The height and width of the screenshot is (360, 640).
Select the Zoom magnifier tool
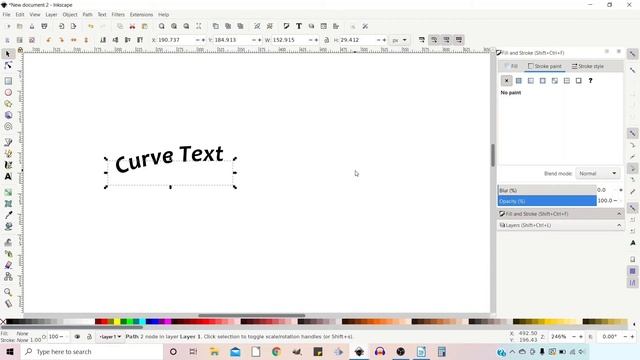click(x=8, y=292)
